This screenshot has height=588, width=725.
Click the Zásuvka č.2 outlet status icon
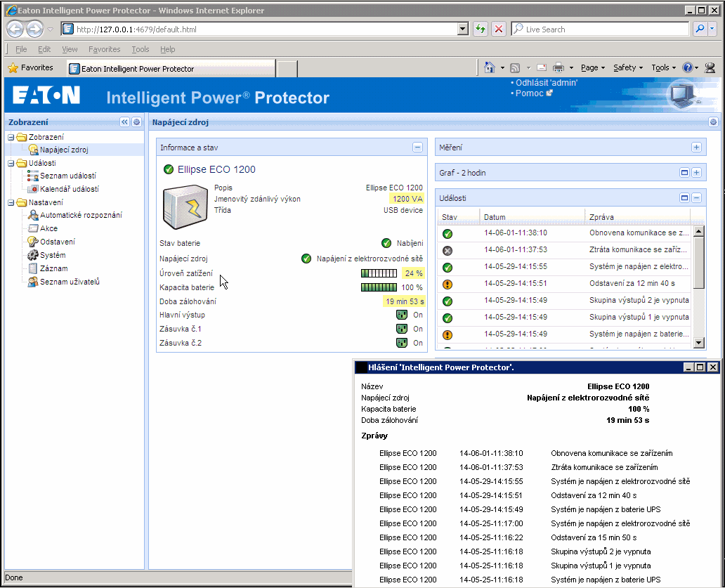(402, 343)
